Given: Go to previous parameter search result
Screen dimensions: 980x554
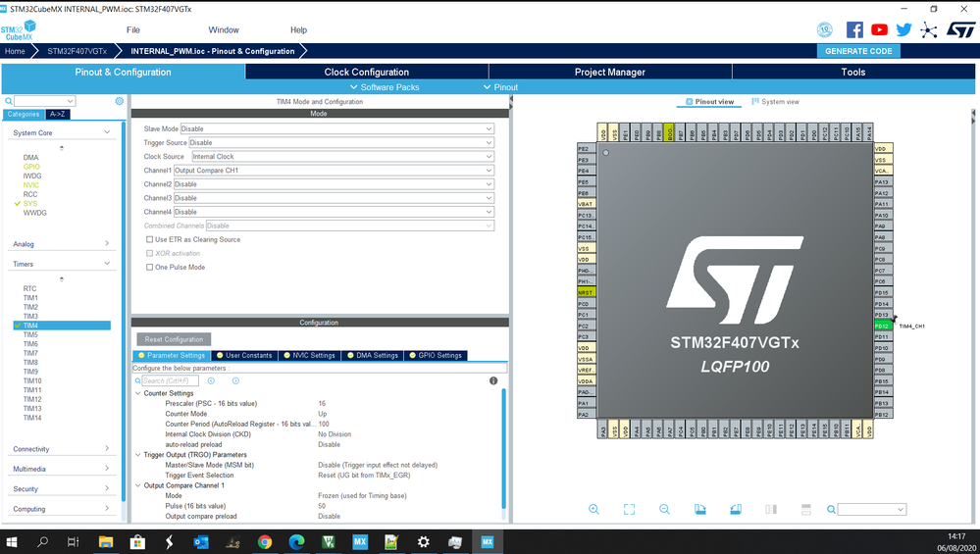Looking at the screenshot, I should (211, 381).
